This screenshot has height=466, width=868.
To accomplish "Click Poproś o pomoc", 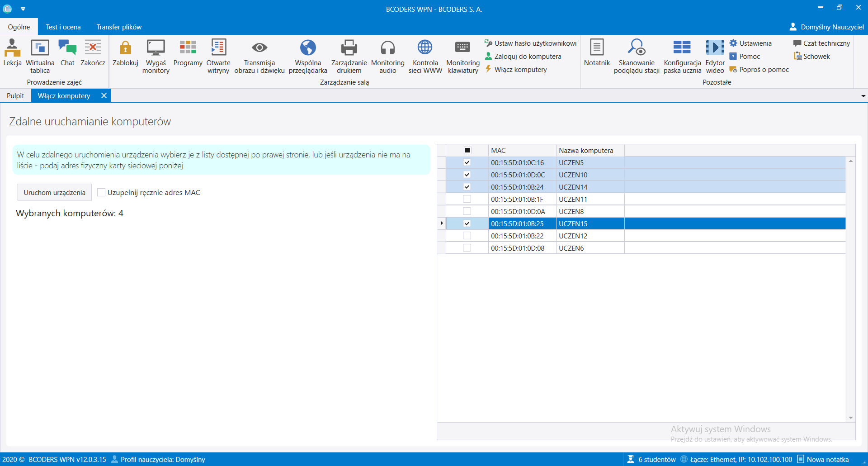I will (x=759, y=70).
